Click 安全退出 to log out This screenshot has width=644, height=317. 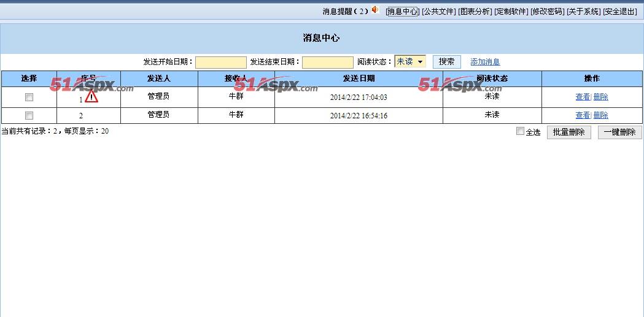click(619, 12)
